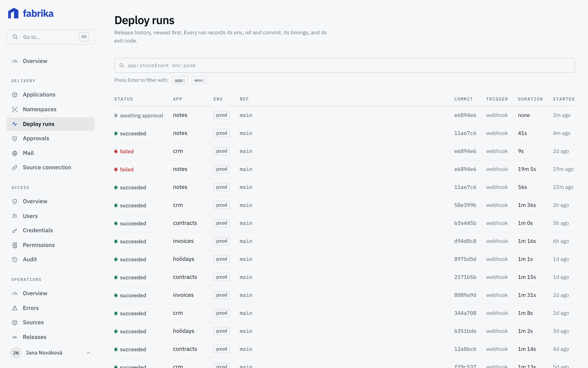This screenshot has width=588, height=368.
Task: Click the Mail sidebar item
Action: [51, 153]
